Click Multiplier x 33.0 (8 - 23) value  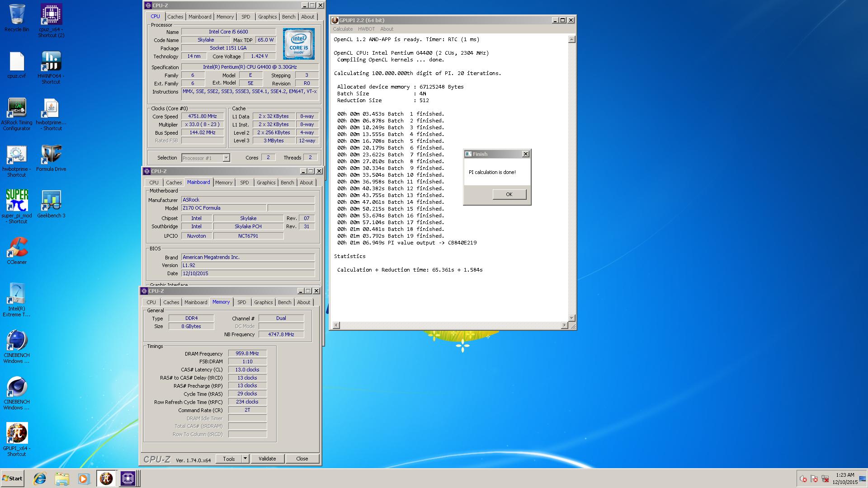tap(203, 124)
